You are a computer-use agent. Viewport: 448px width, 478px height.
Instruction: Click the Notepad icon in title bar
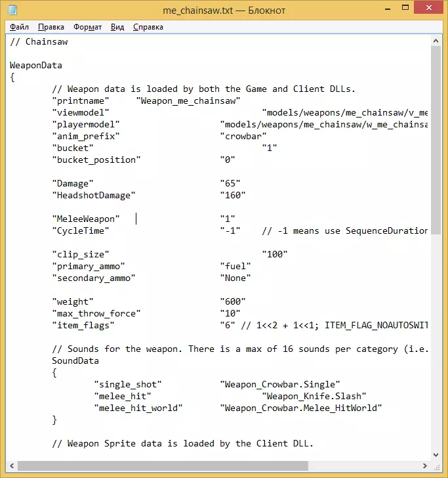(x=12, y=10)
